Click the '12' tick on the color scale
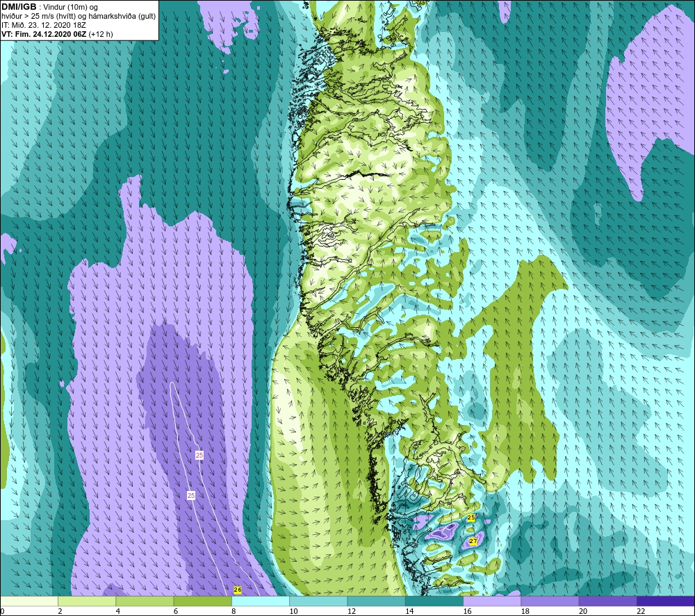The image size is (695, 616). (352, 612)
